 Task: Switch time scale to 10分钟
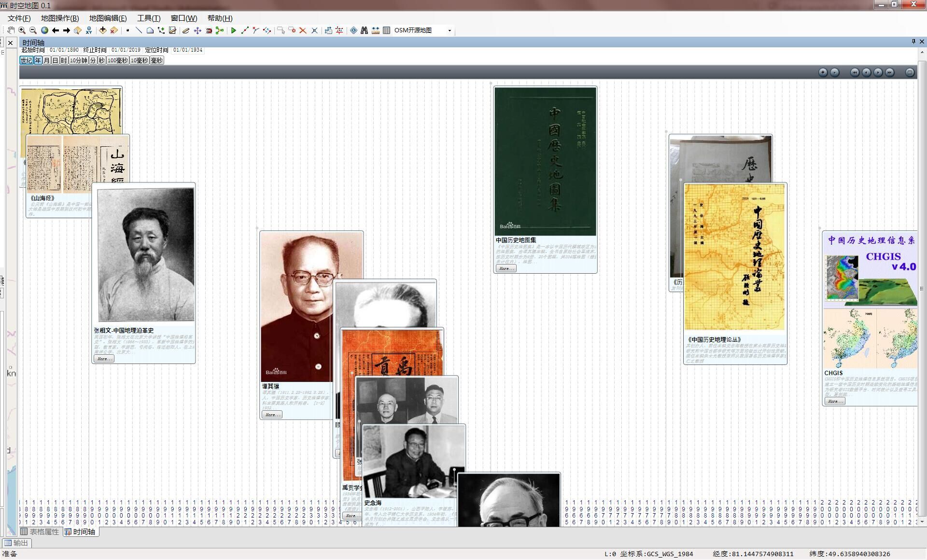pyautogui.click(x=78, y=60)
